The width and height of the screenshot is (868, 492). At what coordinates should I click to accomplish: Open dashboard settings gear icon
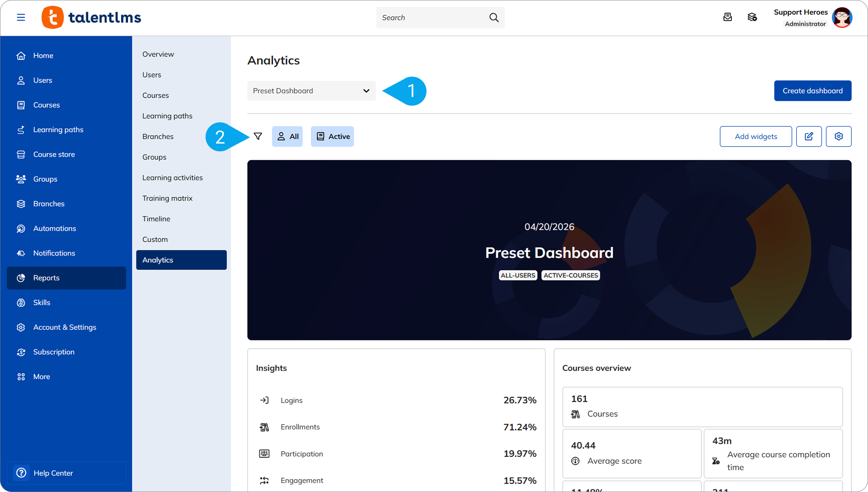click(839, 136)
